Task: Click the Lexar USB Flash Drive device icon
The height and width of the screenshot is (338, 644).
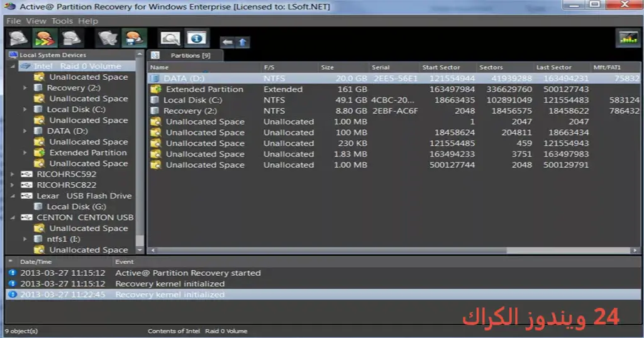Action: click(x=26, y=195)
